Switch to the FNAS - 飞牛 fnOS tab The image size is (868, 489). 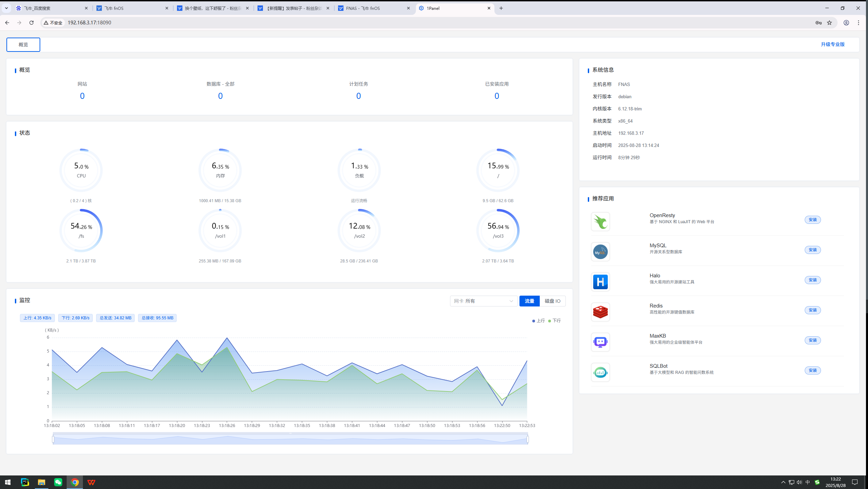[x=374, y=8]
